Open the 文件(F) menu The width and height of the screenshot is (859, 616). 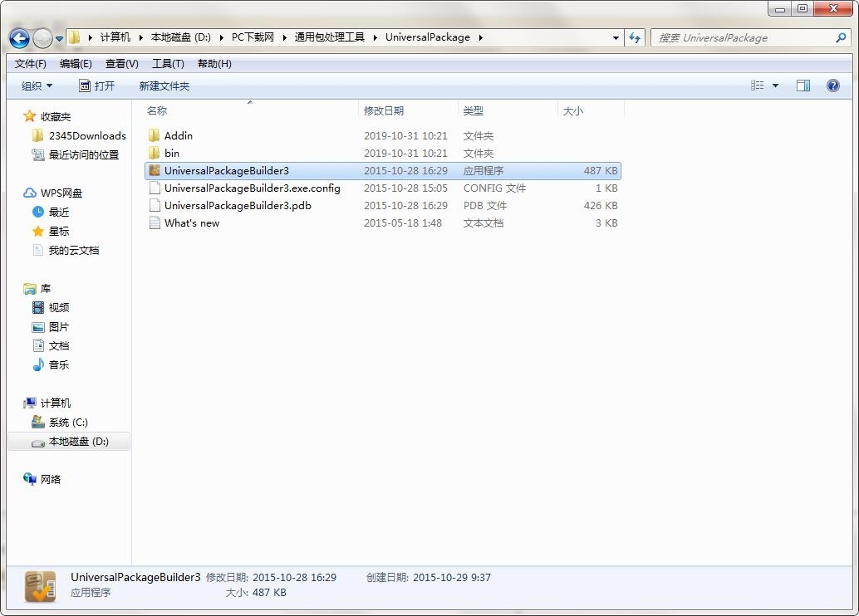click(x=31, y=64)
